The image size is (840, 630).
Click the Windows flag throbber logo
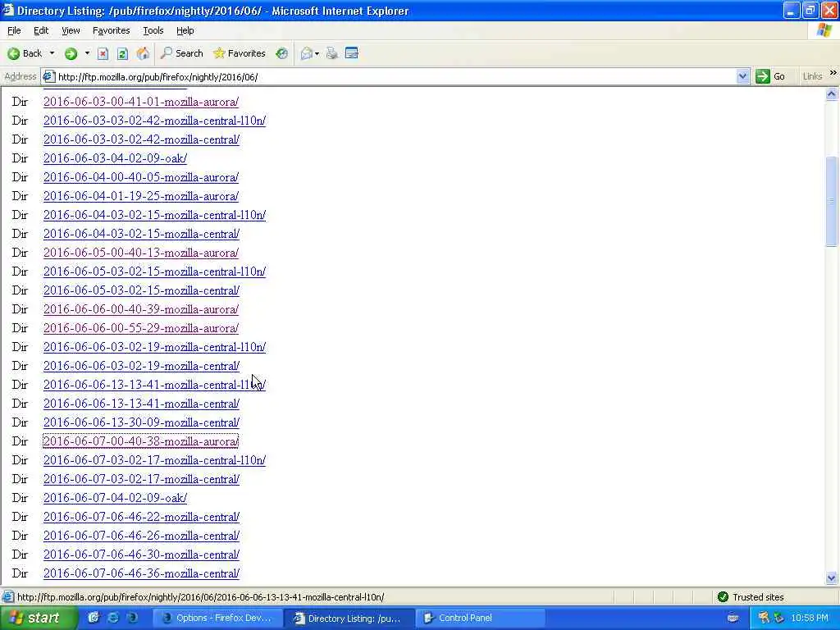pos(824,30)
